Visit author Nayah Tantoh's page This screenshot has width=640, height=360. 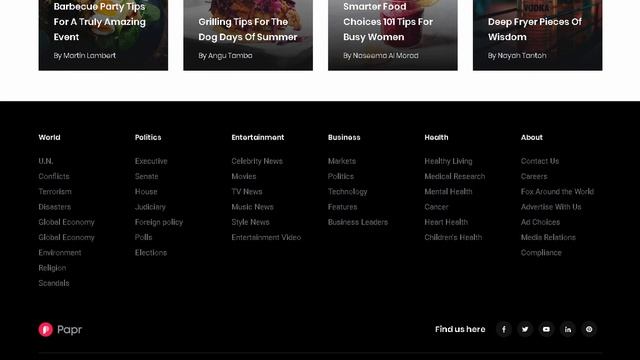pyautogui.click(x=522, y=56)
